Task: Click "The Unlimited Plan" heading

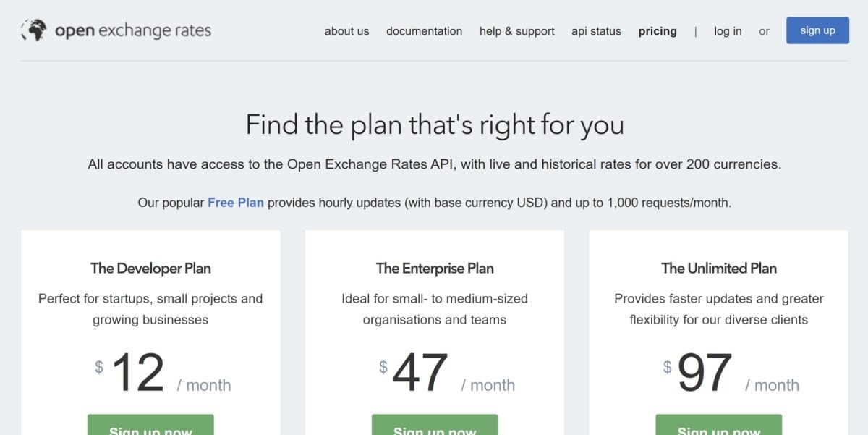Action: (x=719, y=269)
